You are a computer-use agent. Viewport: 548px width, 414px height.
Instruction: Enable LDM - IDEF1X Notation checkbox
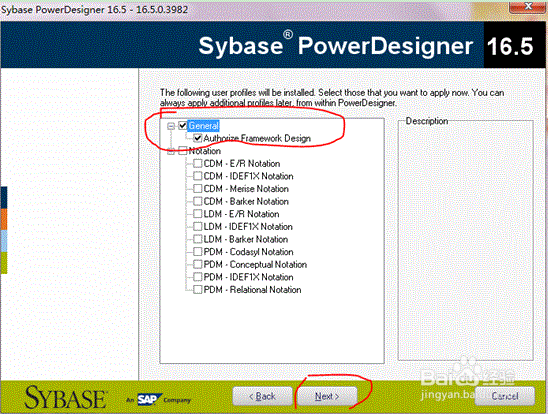point(198,226)
